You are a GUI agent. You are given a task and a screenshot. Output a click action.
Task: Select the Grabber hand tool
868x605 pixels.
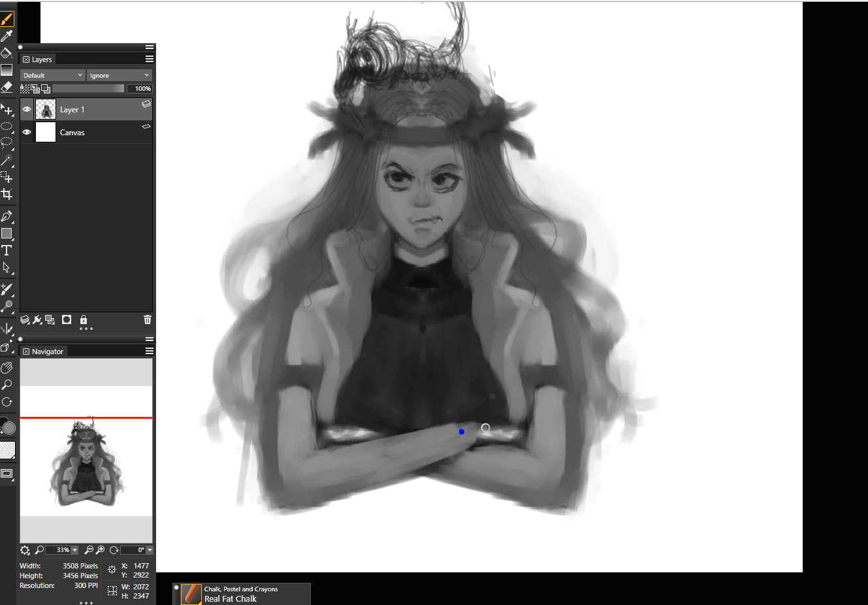(7, 368)
